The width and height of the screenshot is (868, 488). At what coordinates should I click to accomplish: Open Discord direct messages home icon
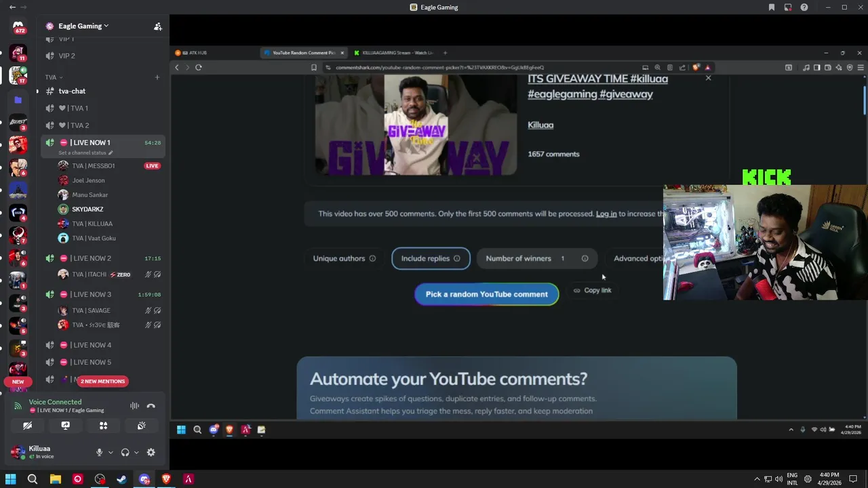point(18,27)
